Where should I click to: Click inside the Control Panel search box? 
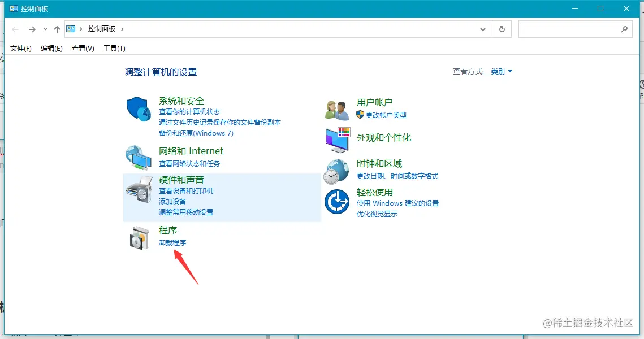571,29
